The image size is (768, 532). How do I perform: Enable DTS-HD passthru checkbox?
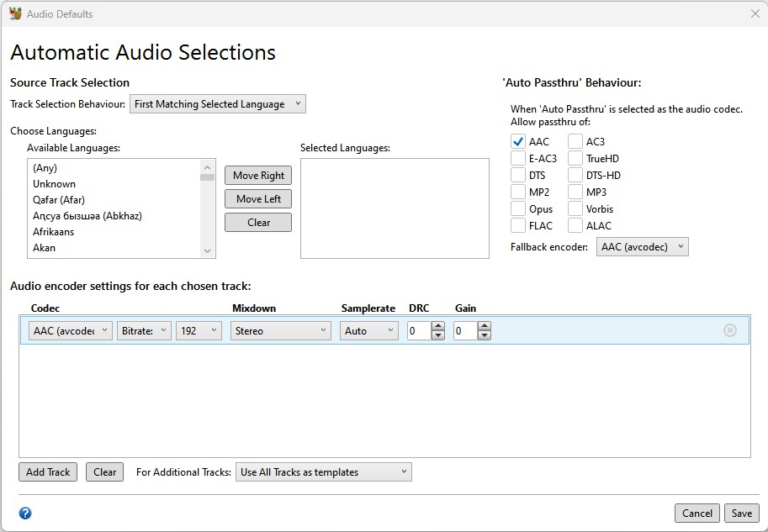(575, 176)
